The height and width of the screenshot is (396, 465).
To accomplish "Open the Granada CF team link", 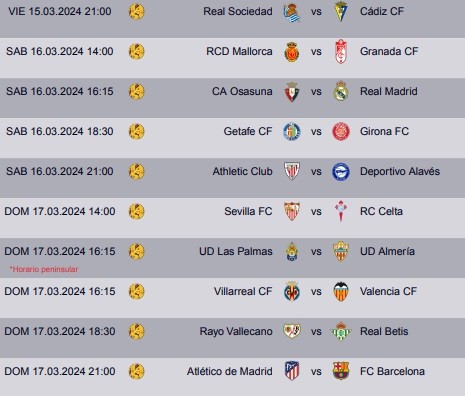I will (389, 51).
